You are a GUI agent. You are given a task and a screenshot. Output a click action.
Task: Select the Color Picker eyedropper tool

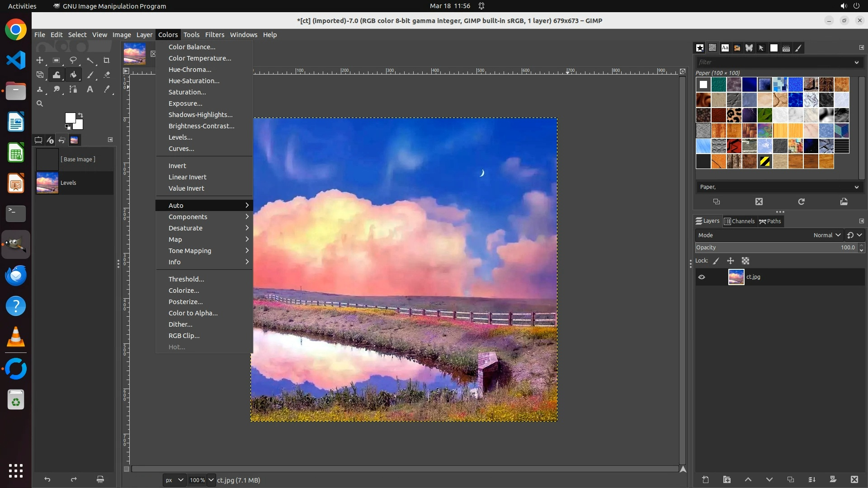(107, 89)
